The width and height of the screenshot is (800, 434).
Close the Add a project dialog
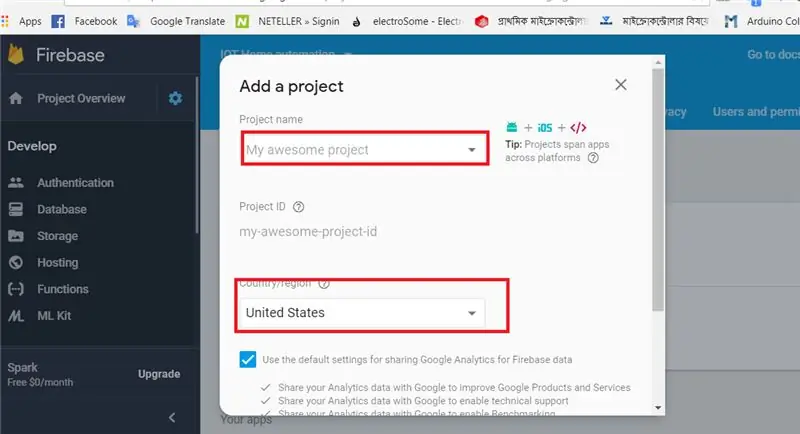click(x=620, y=85)
